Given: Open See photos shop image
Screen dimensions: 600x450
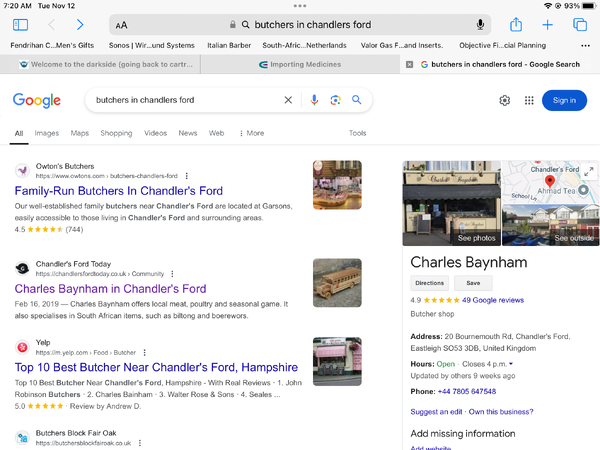Looking at the screenshot, I should [x=452, y=203].
